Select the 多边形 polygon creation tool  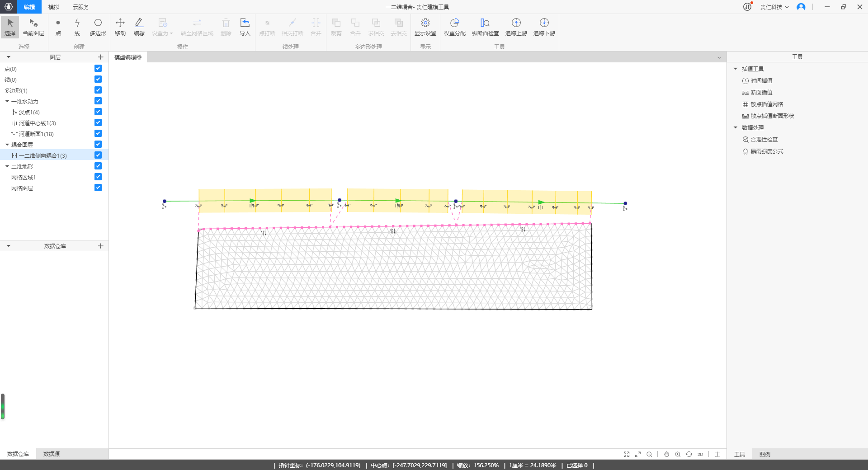tap(98, 27)
